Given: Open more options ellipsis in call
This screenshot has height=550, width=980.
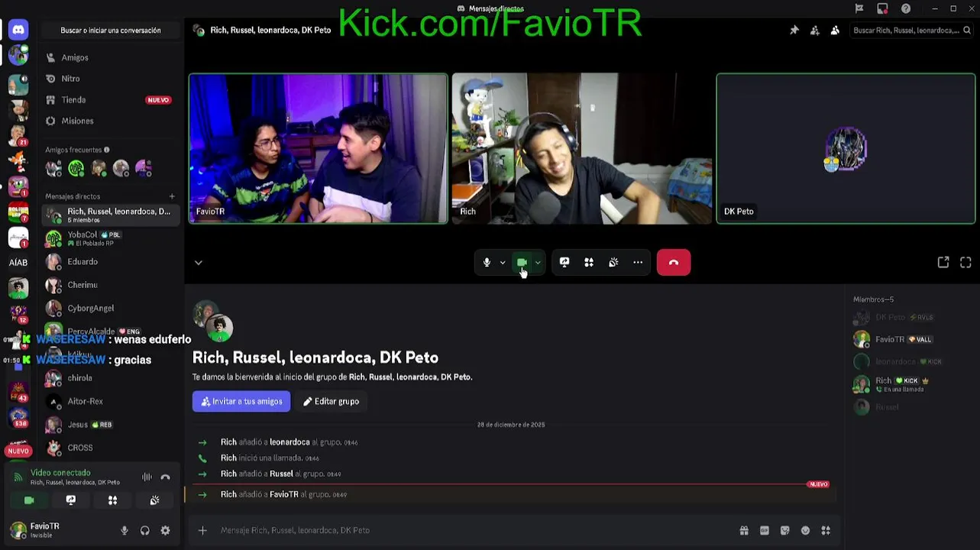Looking at the screenshot, I should (x=638, y=262).
